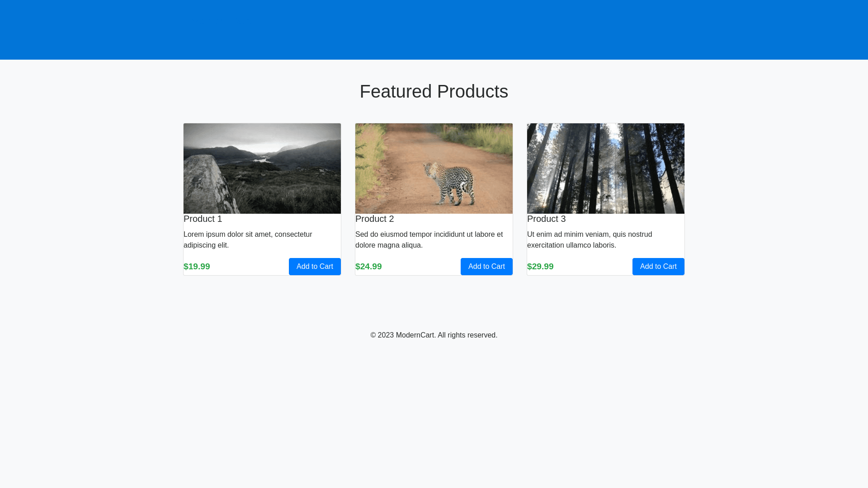This screenshot has height=488, width=868.
Task: Open the forest trees product image
Action: click(605, 168)
